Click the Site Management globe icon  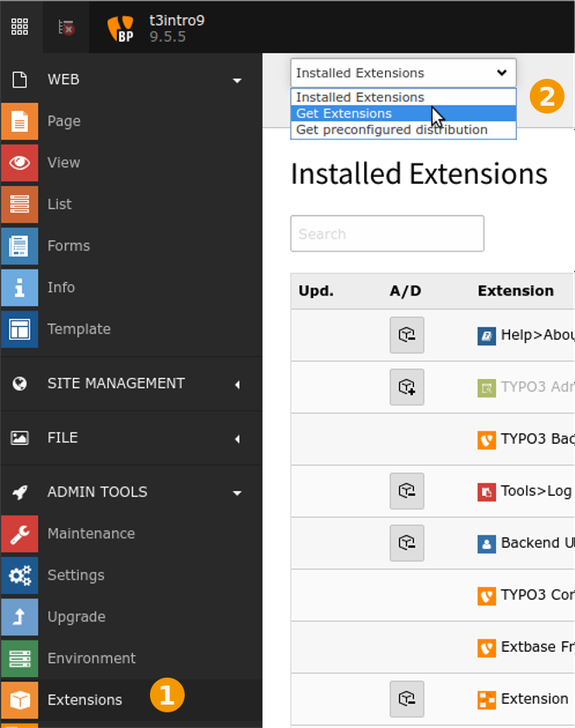[19, 383]
